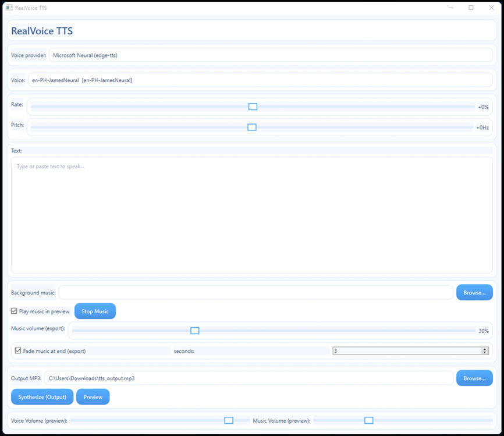The height and width of the screenshot is (436, 504).
Task: Click the RealVoice TTS heading text
Action: click(42, 31)
